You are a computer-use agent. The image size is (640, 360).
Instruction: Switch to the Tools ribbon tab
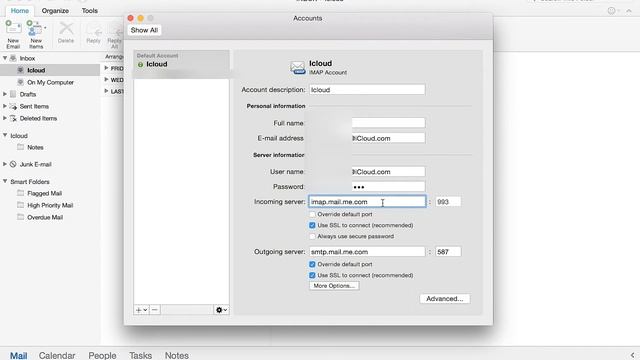89,11
